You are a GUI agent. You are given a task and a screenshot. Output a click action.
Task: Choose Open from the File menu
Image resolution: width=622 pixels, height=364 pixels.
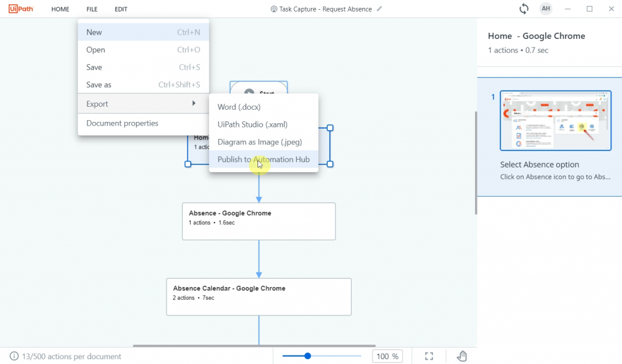point(143,50)
